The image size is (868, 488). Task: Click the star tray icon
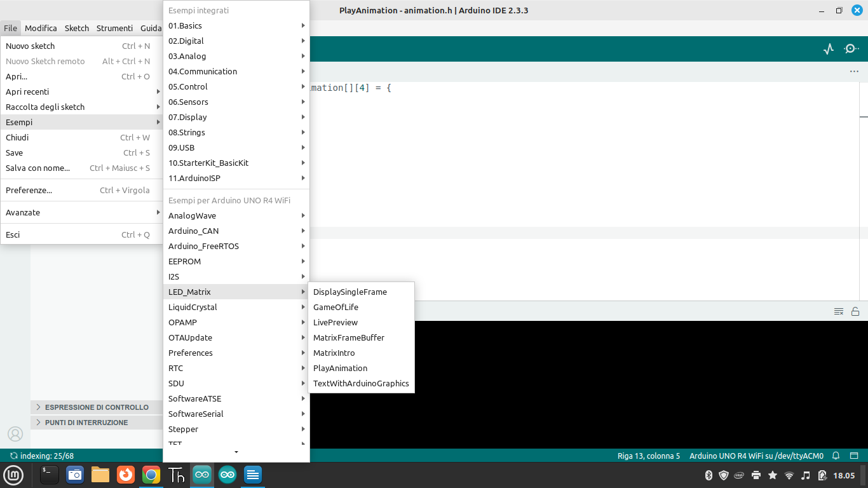(x=773, y=475)
